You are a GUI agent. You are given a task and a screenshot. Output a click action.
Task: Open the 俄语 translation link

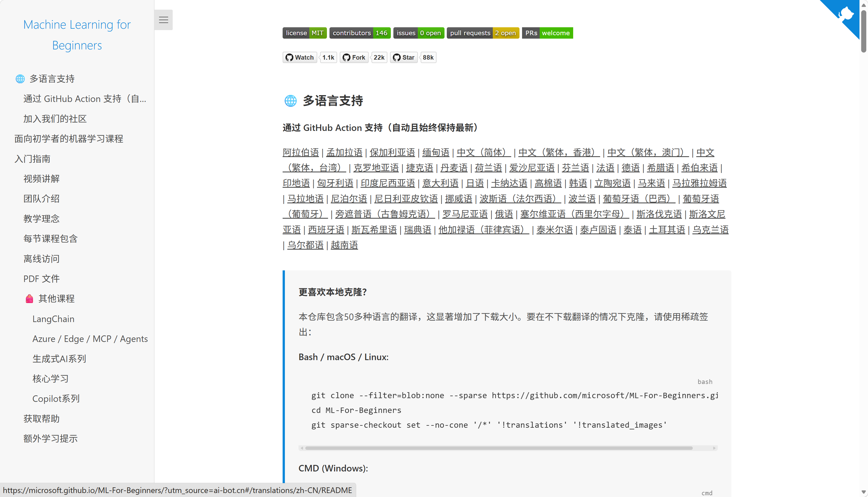[x=504, y=214]
